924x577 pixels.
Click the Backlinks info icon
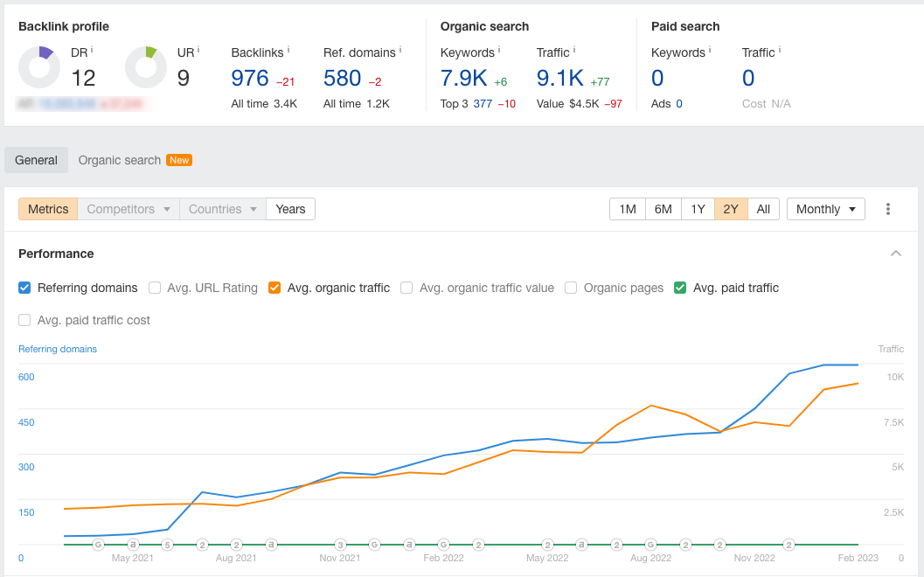(x=288, y=50)
